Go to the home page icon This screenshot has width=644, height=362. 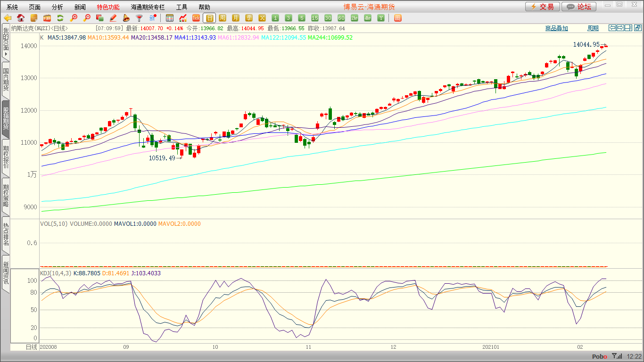(x=21, y=18)
